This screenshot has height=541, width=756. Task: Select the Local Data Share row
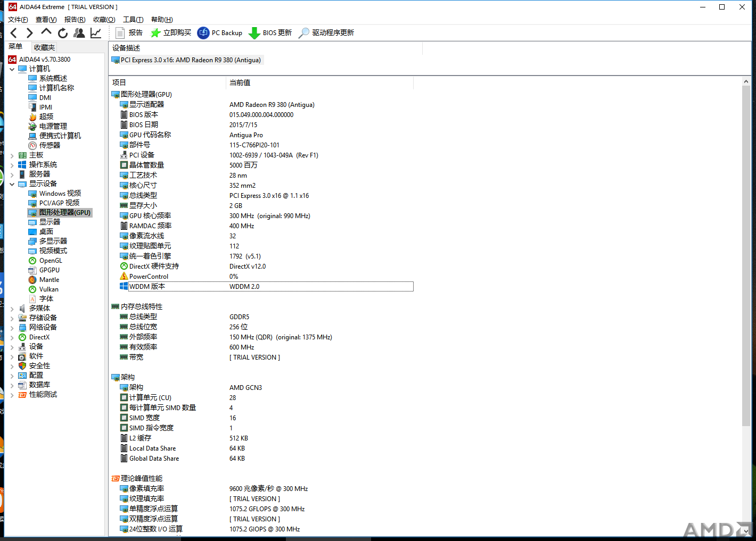point(262,448)
